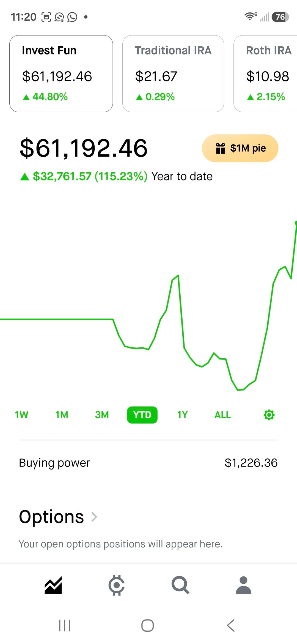The image size is (297, 644).
Task: Select the 1W chart range
Action: [21, 415]
